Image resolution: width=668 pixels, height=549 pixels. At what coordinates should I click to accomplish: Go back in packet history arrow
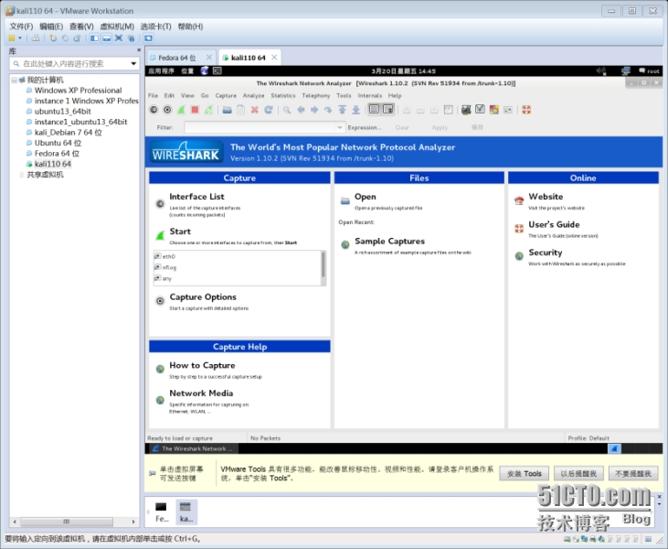coord(301,110)
